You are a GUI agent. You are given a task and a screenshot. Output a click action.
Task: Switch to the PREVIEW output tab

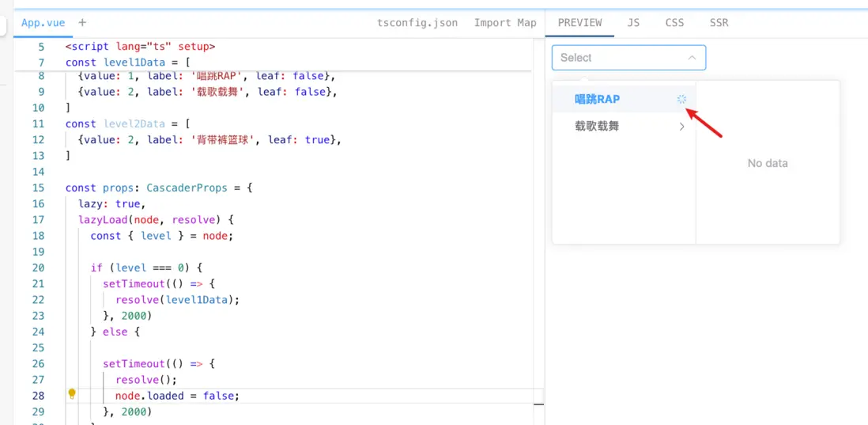pyautogui.click(x=579, y=23)
